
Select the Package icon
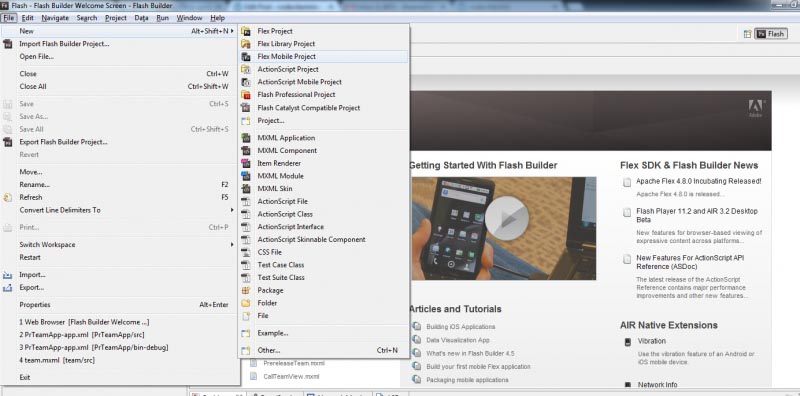[246, 290]
